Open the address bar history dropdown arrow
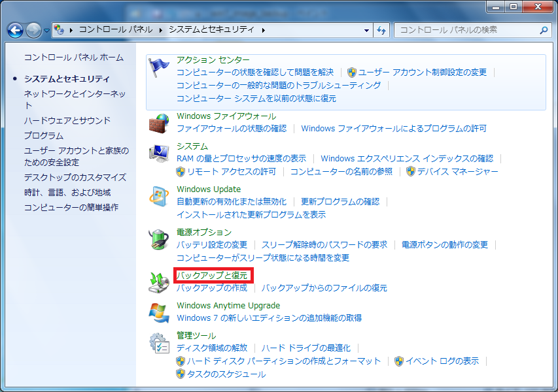The height and width of the screenshot is (392, 558). [x=366, y=30]
